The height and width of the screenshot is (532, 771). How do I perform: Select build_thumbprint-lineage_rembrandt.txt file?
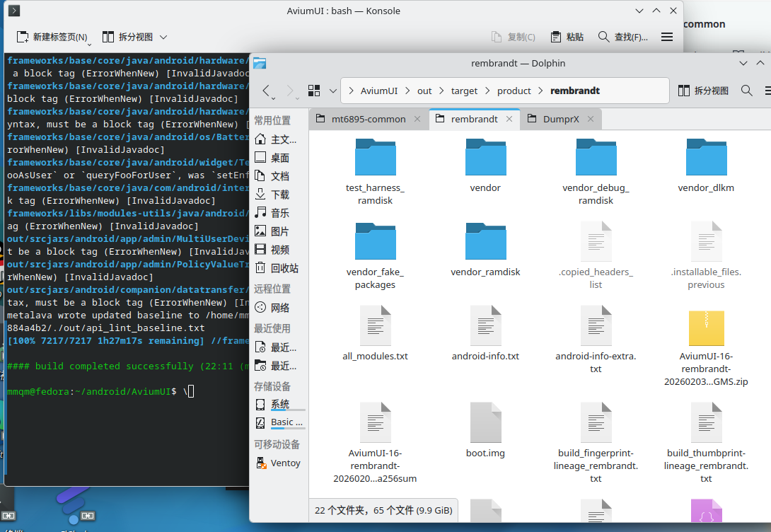point(706,443)
